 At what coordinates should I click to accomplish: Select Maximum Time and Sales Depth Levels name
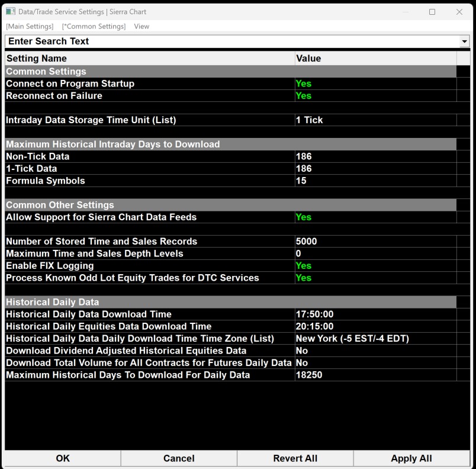coord(150,253)
